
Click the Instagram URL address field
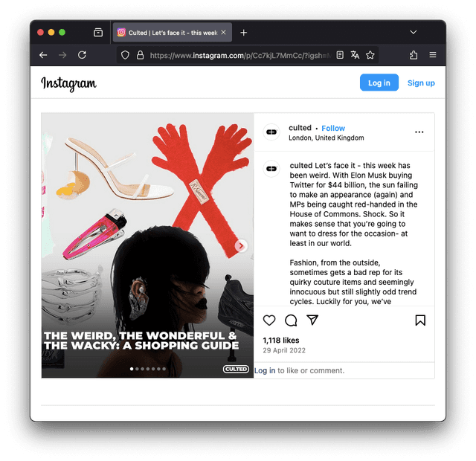pyautogui.click(x=239, y=55)
